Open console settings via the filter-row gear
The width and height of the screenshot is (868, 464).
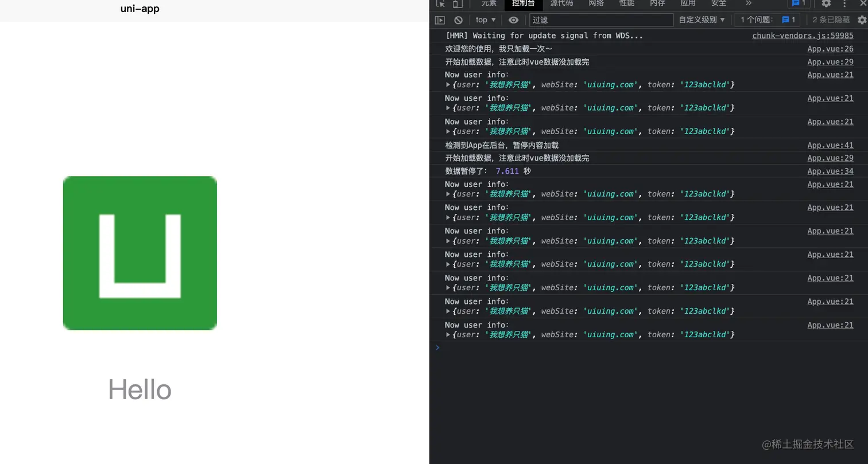(x=862, y=20)
